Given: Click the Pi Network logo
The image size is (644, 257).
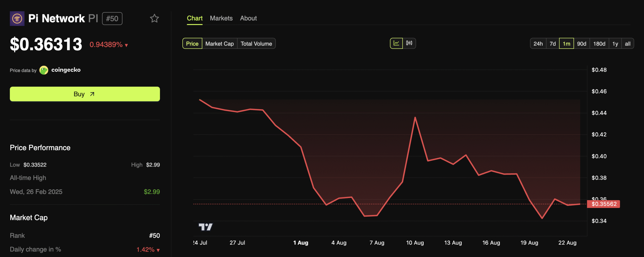Looking at the screenshot, I should (17, 18).
